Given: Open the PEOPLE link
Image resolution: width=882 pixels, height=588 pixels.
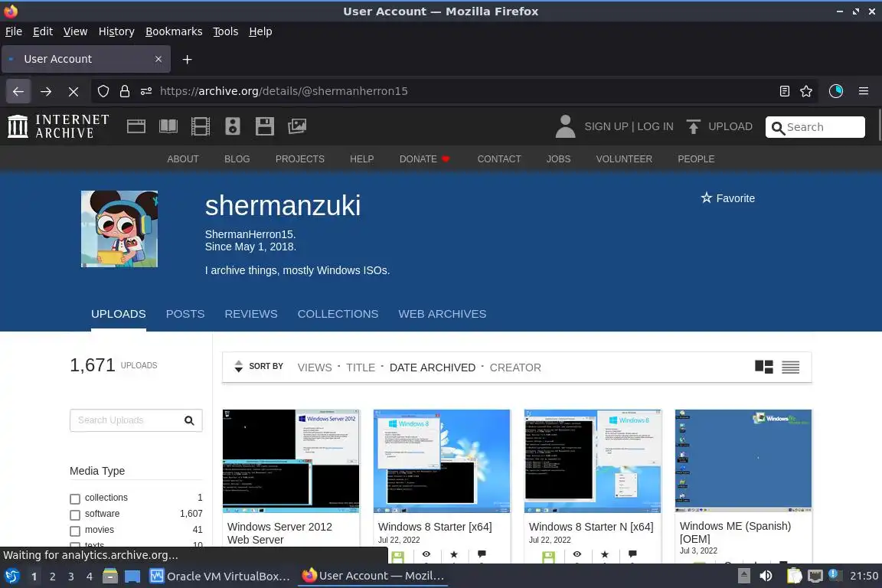Looking at the screenshot, I should coord(696,159).
